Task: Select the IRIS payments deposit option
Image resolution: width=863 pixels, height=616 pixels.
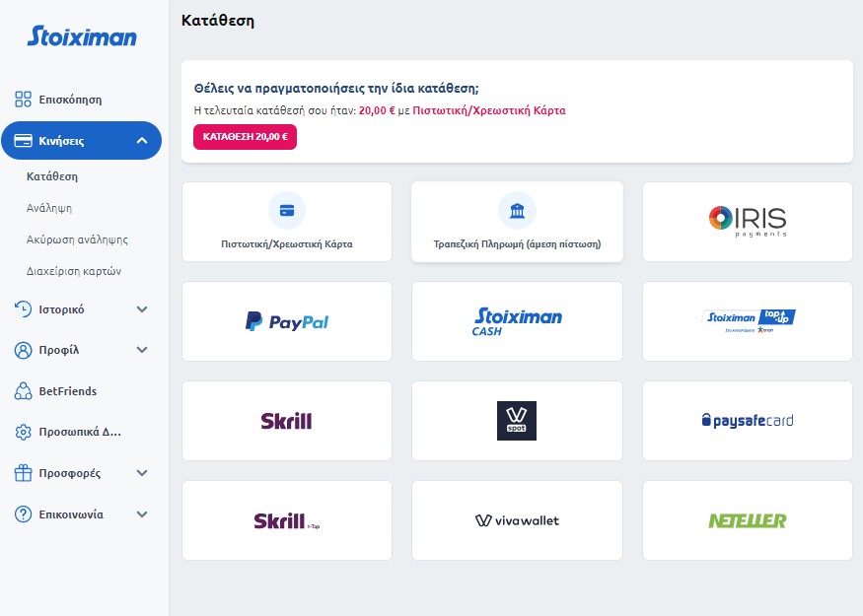Action: pyautogui.click(x=747, y=222)
